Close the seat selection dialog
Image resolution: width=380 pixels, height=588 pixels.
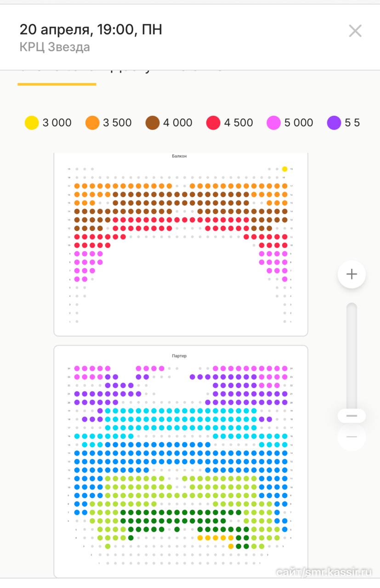click(355, 31)
